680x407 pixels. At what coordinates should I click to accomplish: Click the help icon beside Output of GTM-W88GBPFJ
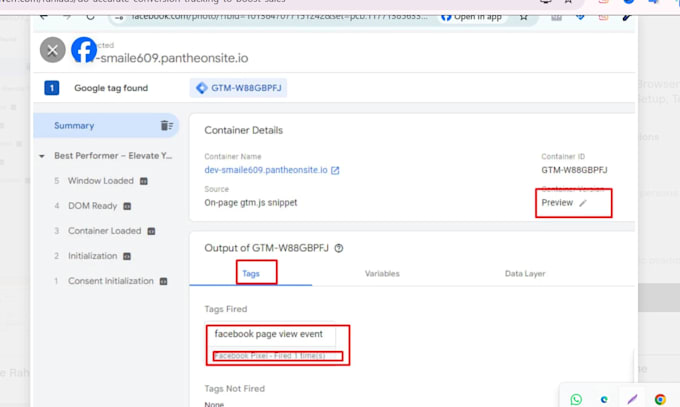(x=339, y=248)
